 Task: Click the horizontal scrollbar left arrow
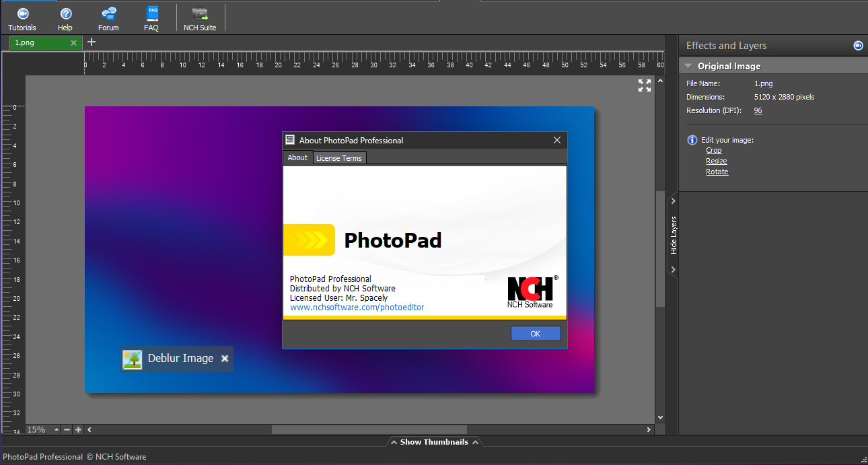tap(89, 429)
